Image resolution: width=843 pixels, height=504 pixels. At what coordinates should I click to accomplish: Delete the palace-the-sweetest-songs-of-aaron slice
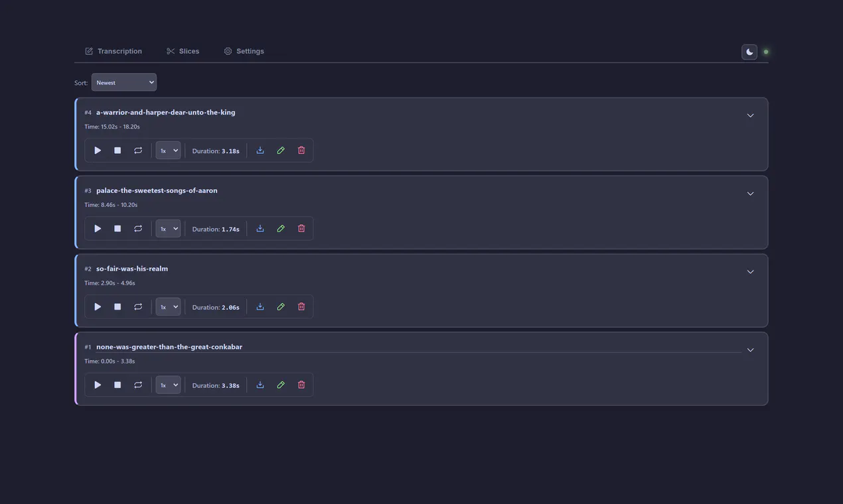point(301,229)
